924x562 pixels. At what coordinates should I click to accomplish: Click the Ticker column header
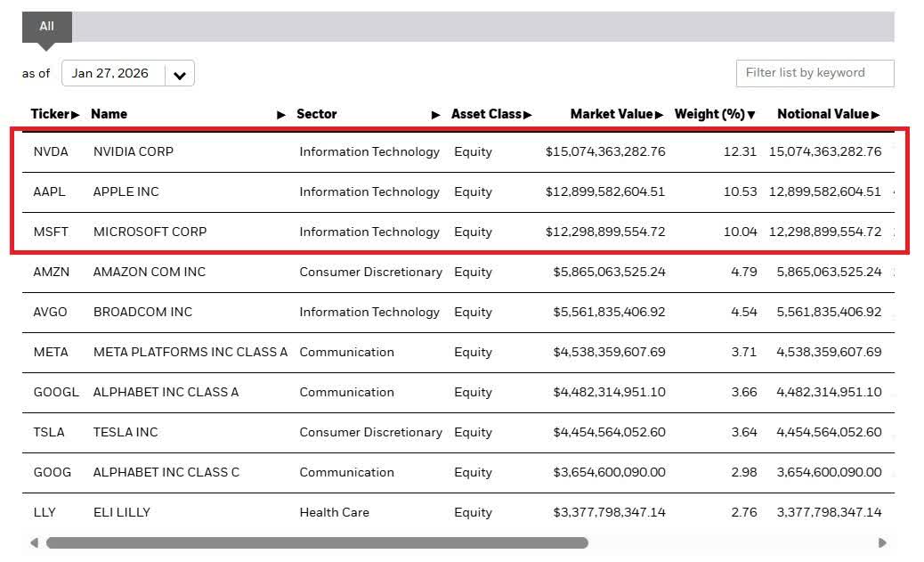[x=49, y=114]
